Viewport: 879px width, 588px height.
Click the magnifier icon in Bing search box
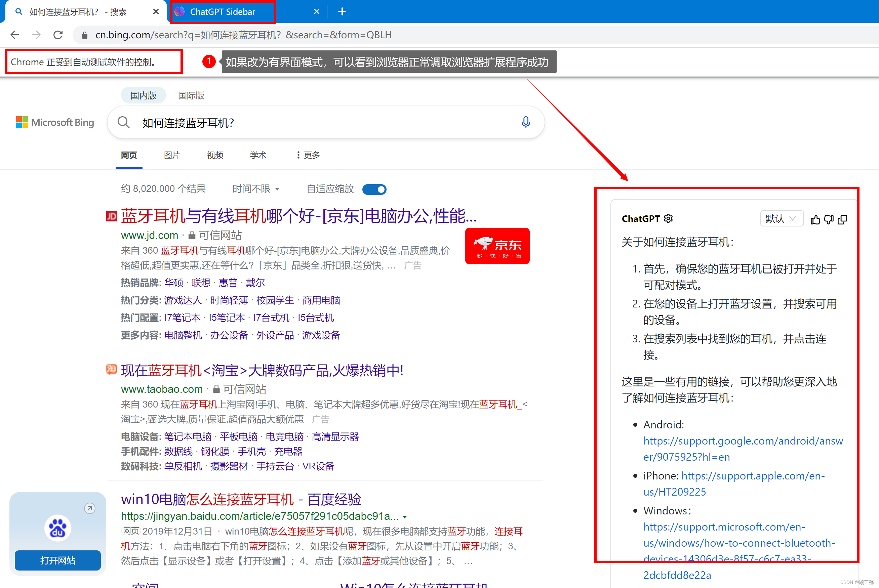coord(123,122)
